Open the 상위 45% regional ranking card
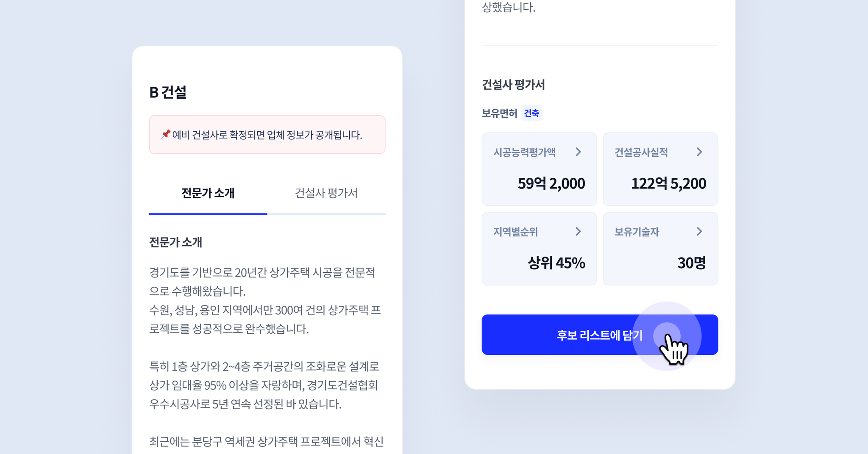Viewport: 868px width, 454px height. (x=539, y=249)
